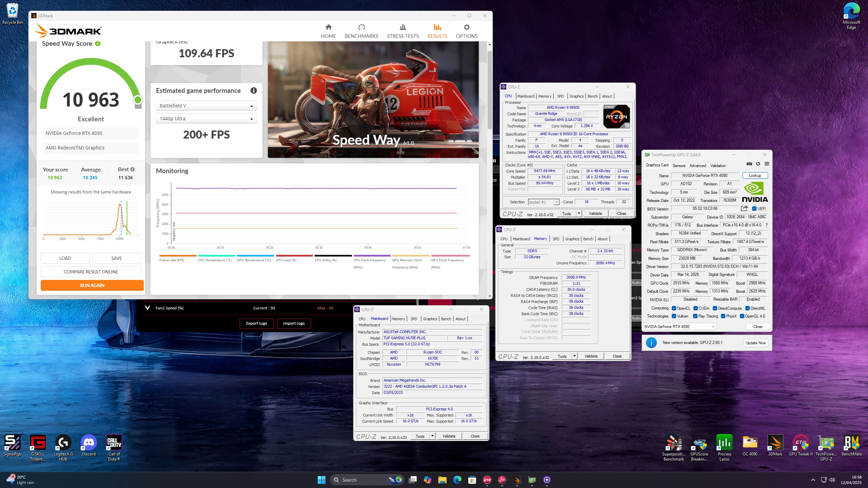The width and height of the screenshot is (868, 488).
Task: Open the GPU selector dropdown in GPU-Z
Action: [x=680, y=327]
